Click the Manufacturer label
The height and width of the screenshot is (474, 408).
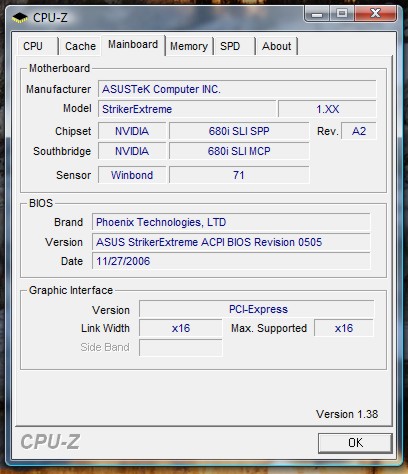click(x=58, y=89)
